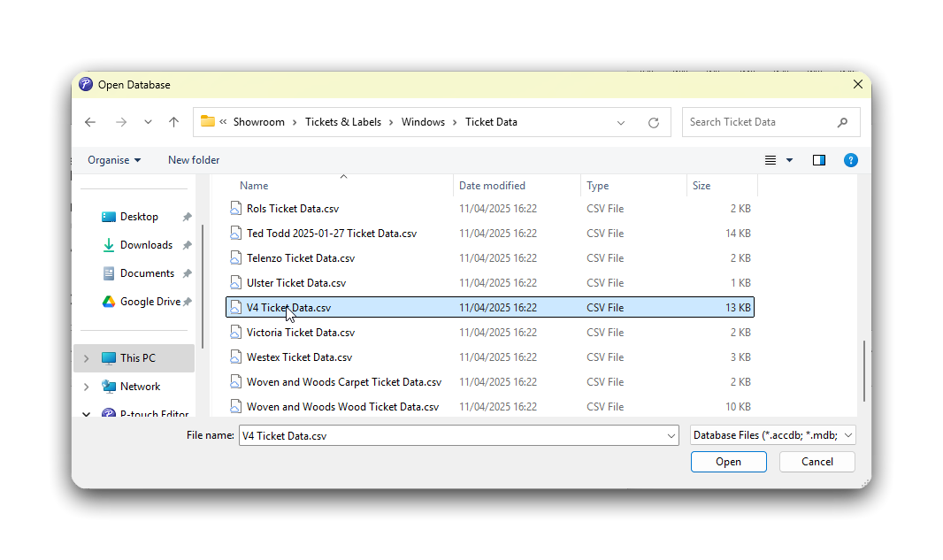This screenshot has width=943, height=560.
Task: Open the file type filter dropdown
Action: [772, 435]
